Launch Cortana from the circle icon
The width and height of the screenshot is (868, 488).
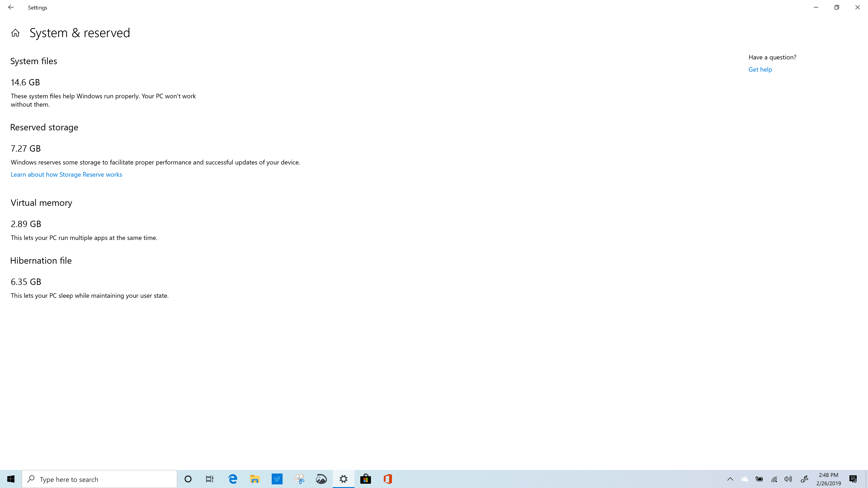[x=188, y=479]
